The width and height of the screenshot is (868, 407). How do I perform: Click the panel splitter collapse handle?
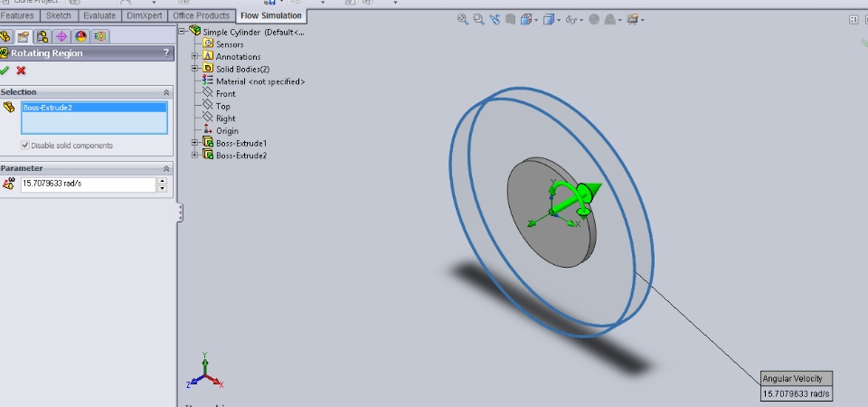pyautogui.click(x=180, y=213)
